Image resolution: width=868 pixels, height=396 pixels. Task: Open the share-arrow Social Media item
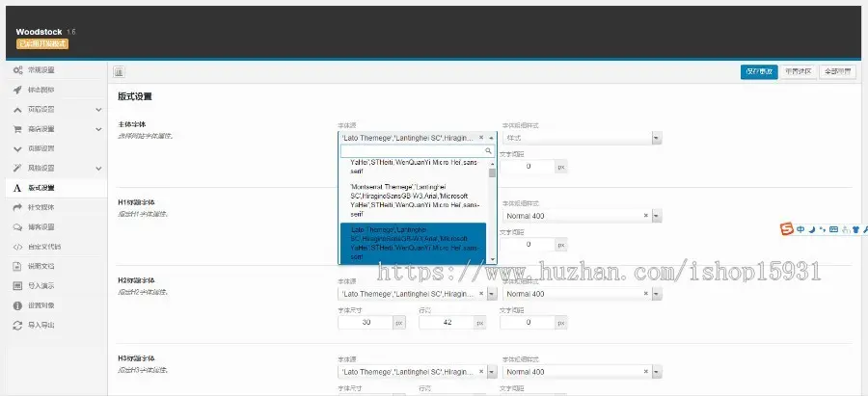55,207
